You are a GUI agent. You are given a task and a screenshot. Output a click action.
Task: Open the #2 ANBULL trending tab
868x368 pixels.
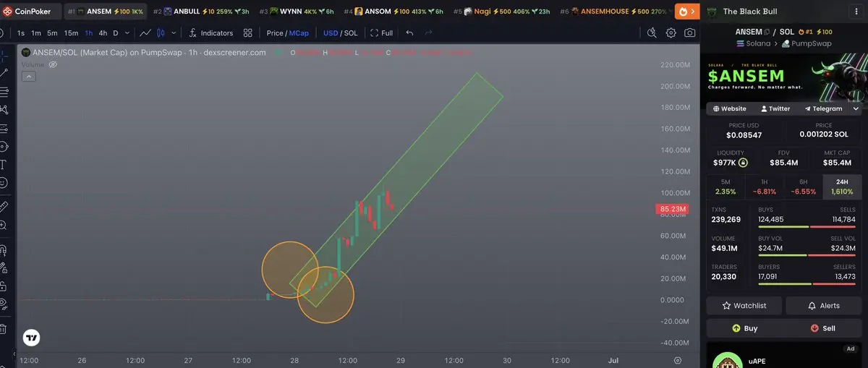pos(202,12)
